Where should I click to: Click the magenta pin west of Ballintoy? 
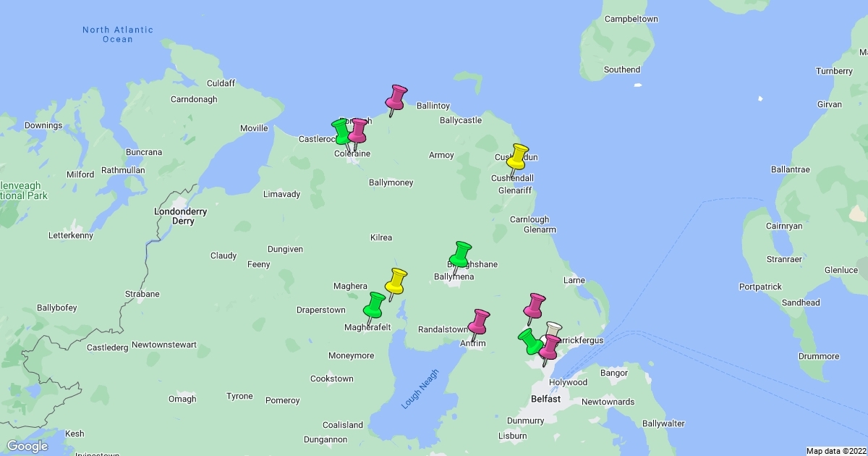point(396,97)
